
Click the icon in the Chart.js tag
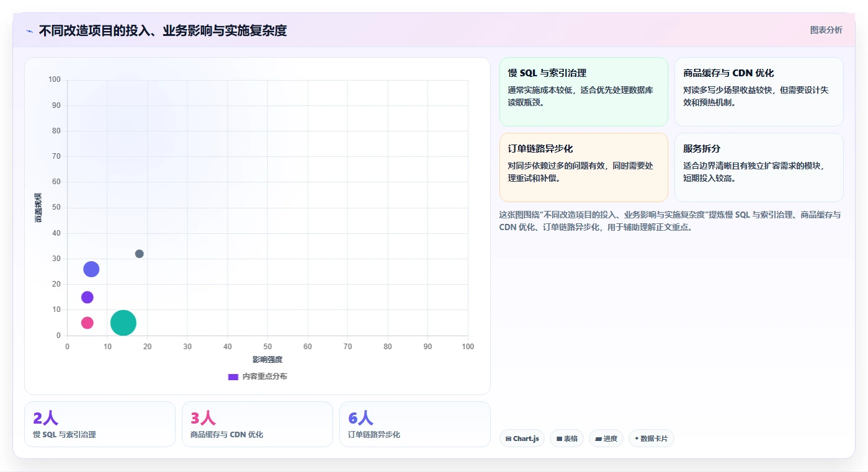(x=509, y=439)
